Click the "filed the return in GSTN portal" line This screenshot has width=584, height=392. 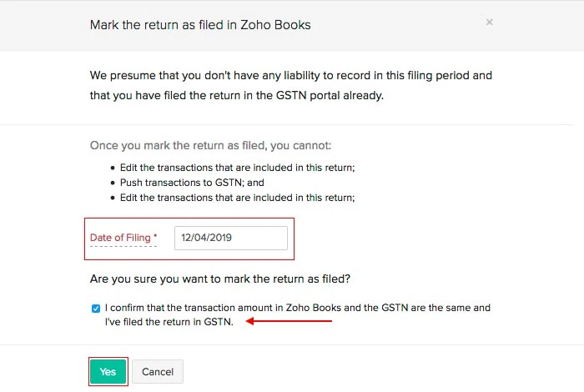click(x=237, y=95)
